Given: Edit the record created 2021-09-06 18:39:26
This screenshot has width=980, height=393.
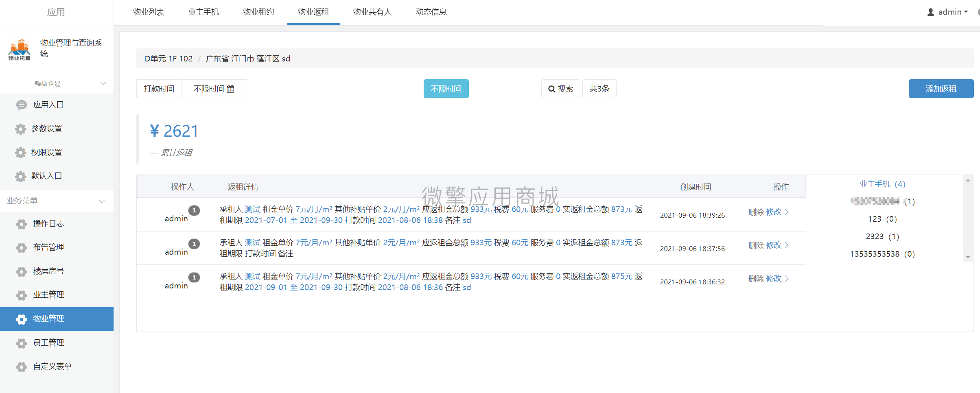Looking at the screenshot, I should 774,212.
